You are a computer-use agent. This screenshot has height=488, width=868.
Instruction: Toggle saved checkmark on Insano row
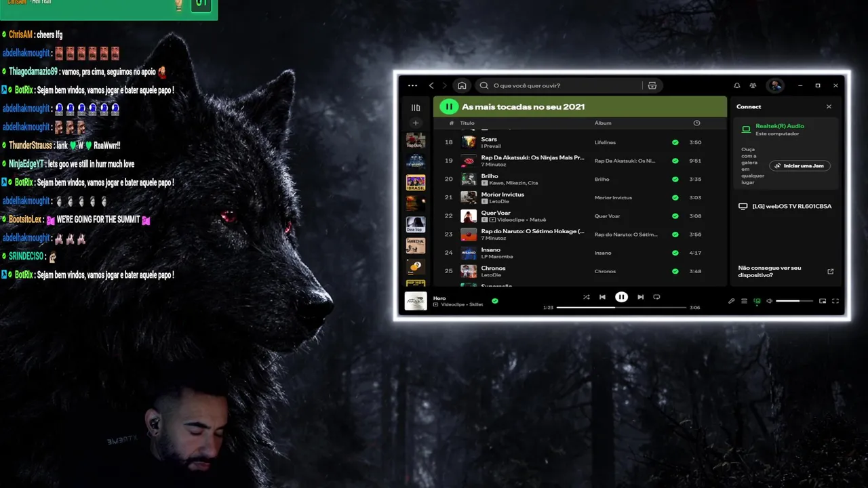675,253
